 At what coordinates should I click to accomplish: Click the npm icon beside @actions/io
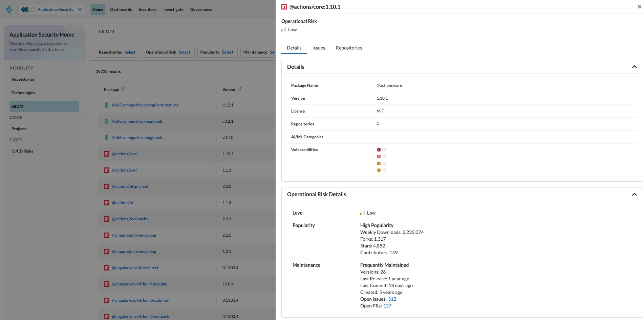(x=107, y=203)
